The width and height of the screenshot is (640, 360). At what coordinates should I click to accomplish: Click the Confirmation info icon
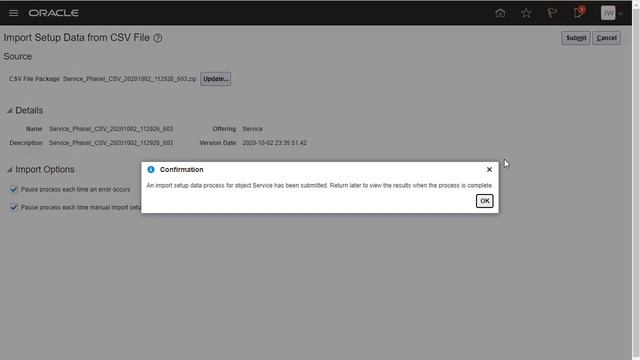click(151, 169)
